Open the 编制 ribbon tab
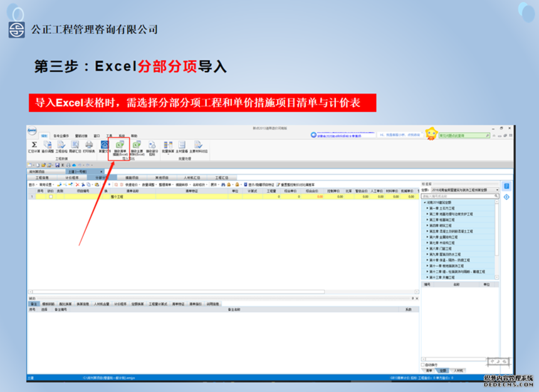Viewport: 539px width, 392px height. point(44,136)
